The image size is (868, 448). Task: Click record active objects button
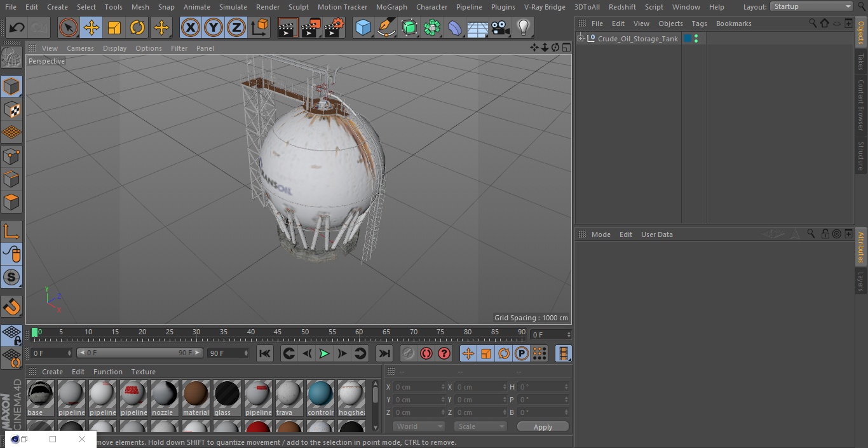[409, 353]
